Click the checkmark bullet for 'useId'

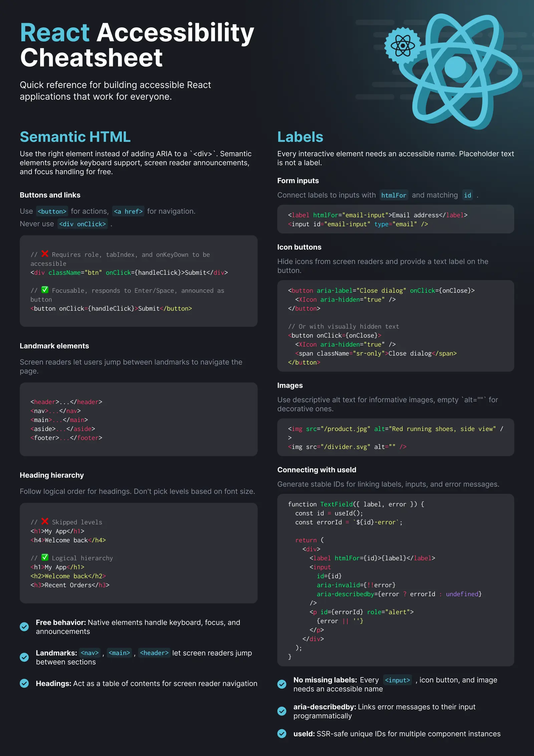point(282,734)
